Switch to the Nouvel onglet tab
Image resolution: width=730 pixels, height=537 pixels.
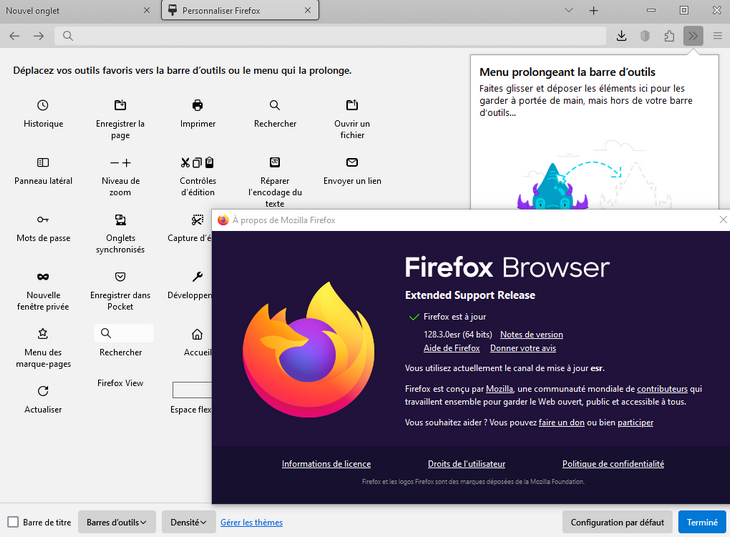click(78, 10)
